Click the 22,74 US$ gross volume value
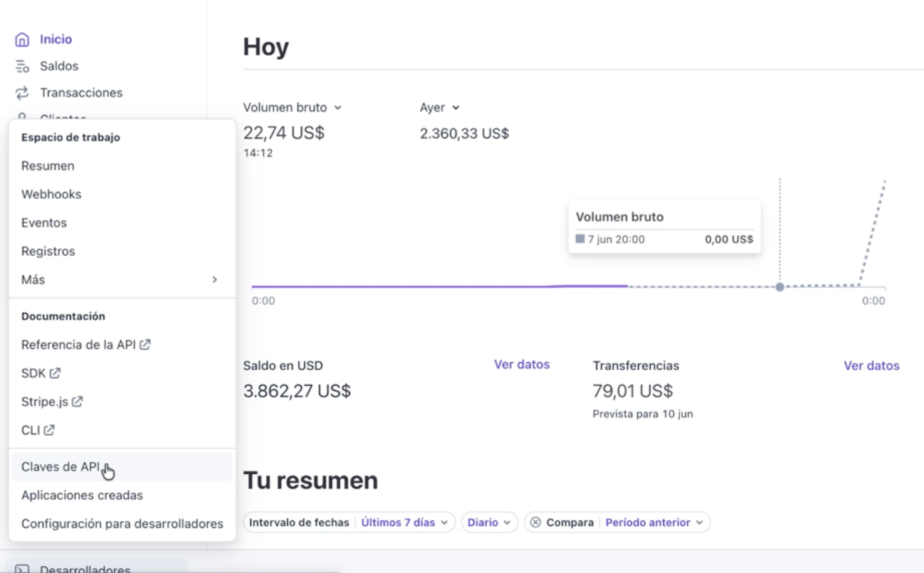Viewport: 924px width, 573px height. point(284,133)
